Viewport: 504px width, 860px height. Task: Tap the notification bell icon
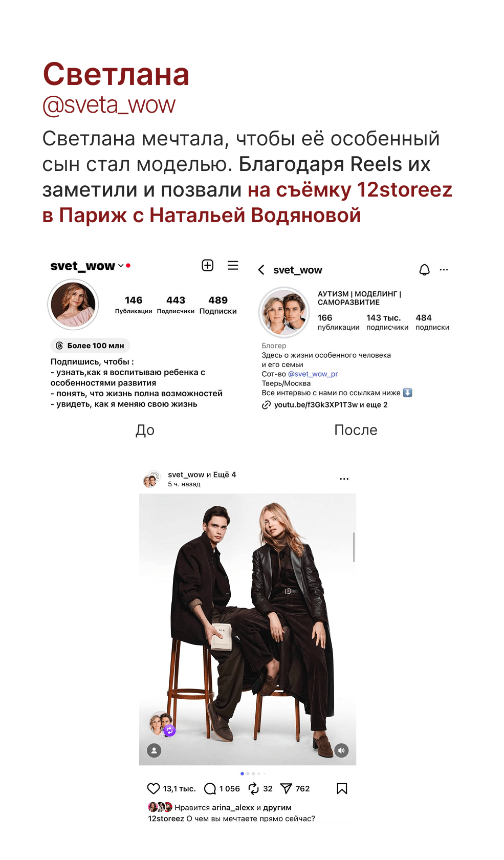(x=424, y=270)
